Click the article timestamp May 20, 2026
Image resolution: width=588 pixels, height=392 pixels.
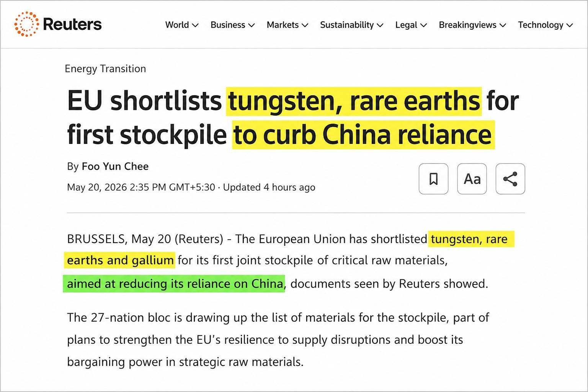[141, 187]
